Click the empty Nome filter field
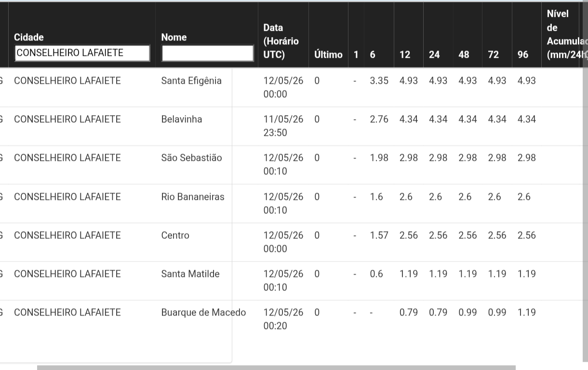Image resolution: width=588 pixels, height=370 pixels. [207, 53]
